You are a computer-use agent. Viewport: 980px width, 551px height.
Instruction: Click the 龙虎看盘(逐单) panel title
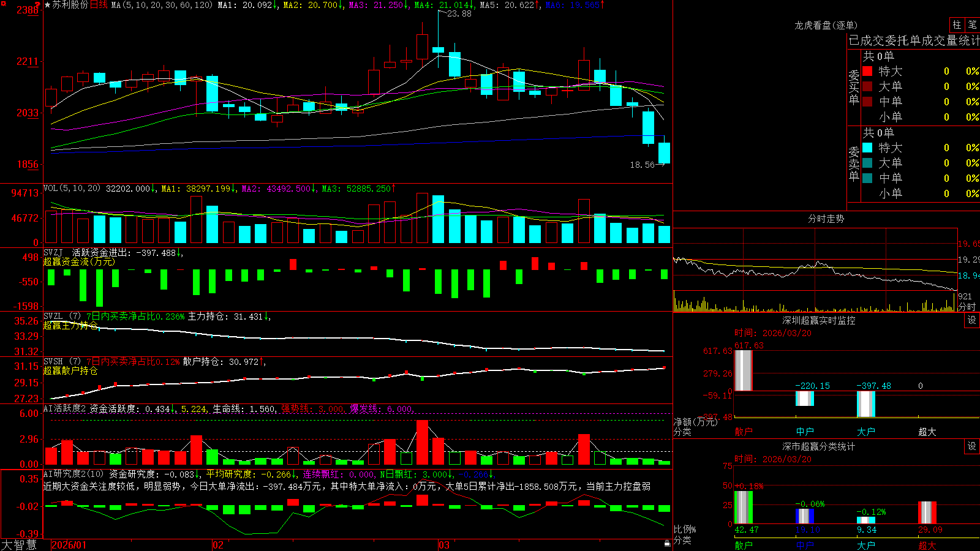pos(826,25)
